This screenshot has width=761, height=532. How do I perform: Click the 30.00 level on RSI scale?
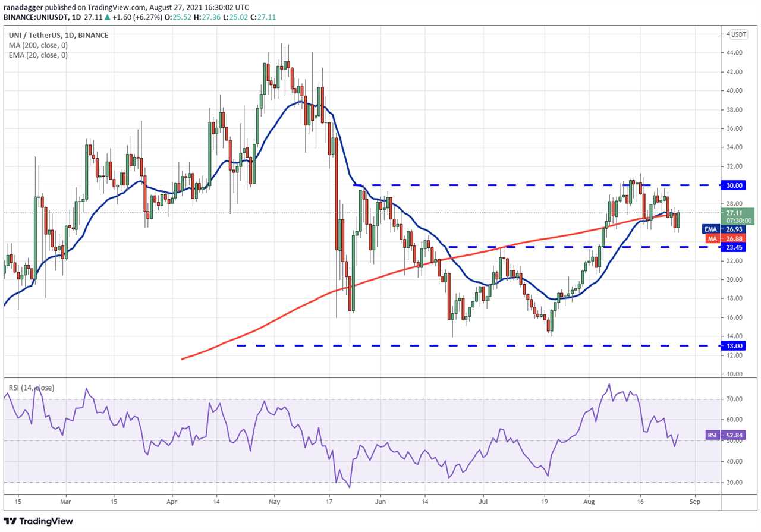tap(736, 483)
